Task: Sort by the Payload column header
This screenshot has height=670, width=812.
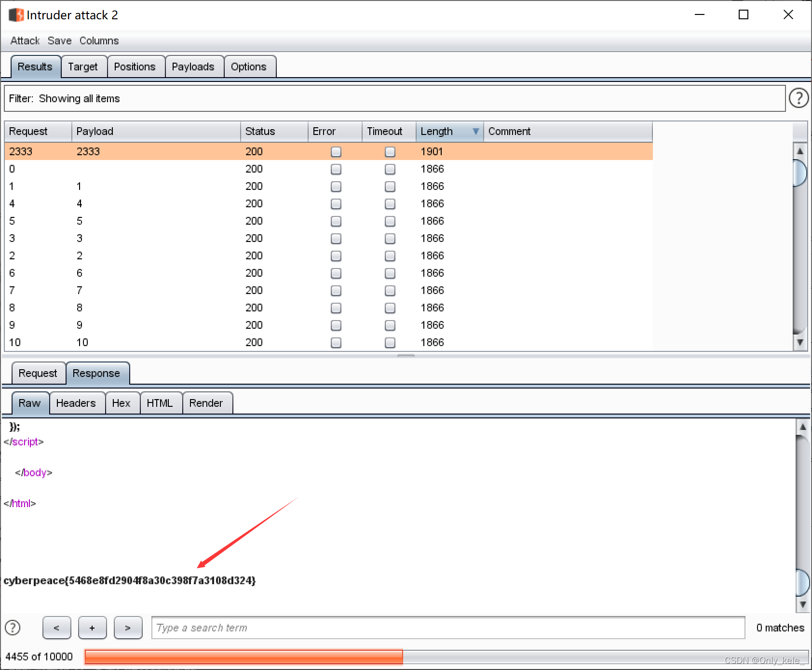Action: 156,131
